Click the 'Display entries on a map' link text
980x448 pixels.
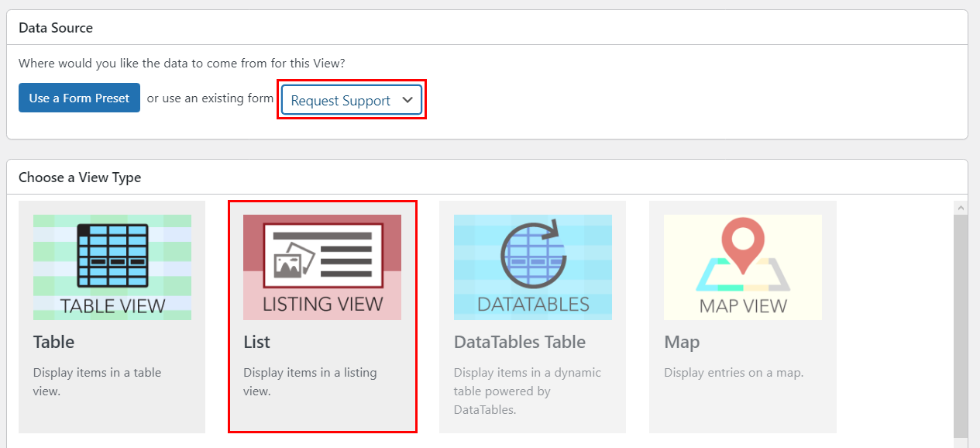733,372
